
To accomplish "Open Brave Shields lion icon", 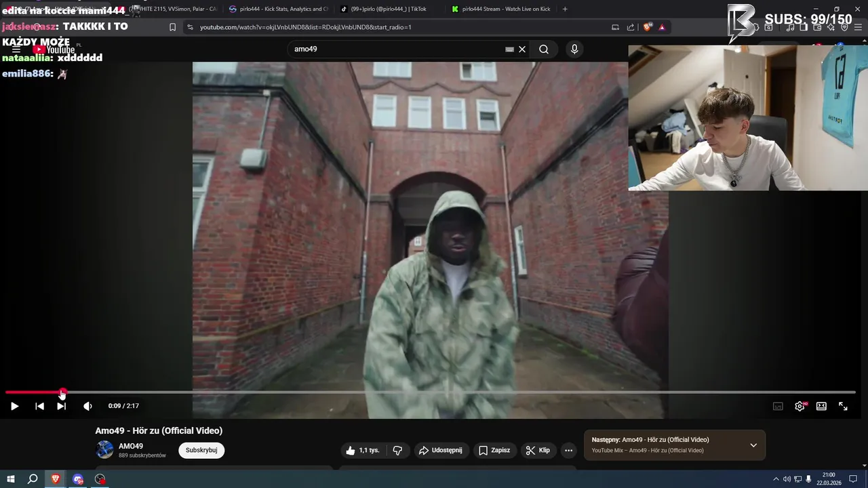I will [x=648, y=27].
